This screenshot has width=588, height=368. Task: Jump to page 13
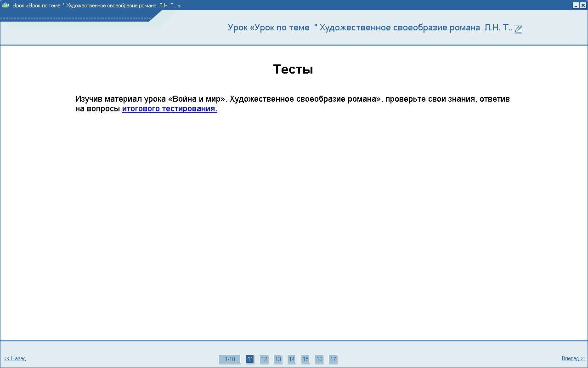pyautogui.click(x=277, y=359)
